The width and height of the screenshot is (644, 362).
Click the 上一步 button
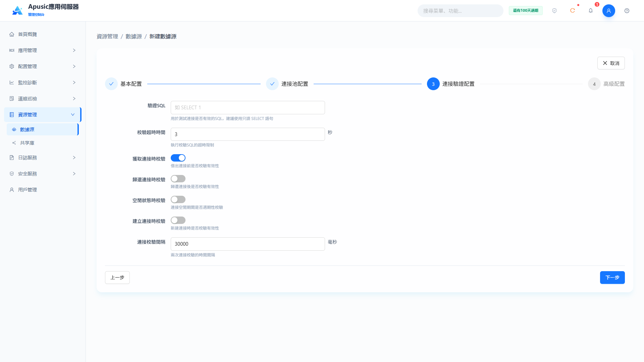click(117, 278)
